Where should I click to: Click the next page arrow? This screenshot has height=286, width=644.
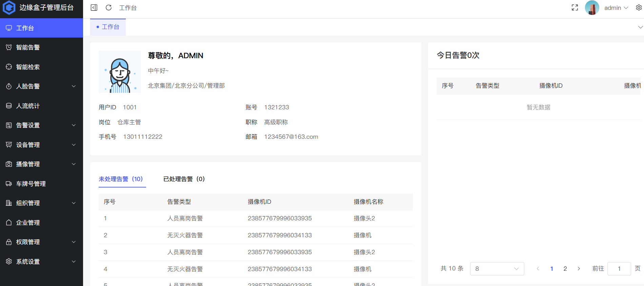click(x=579, y=269)
